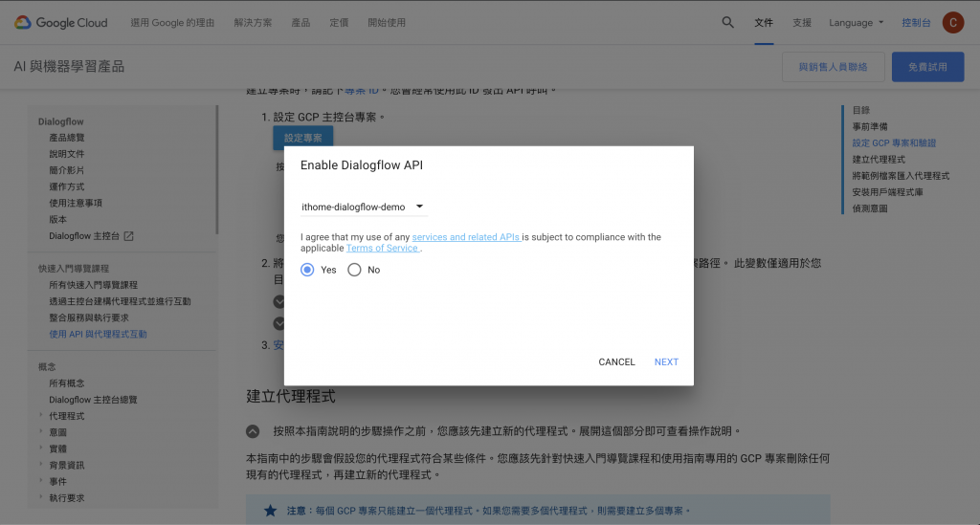Open the 定價 menu

339,23
